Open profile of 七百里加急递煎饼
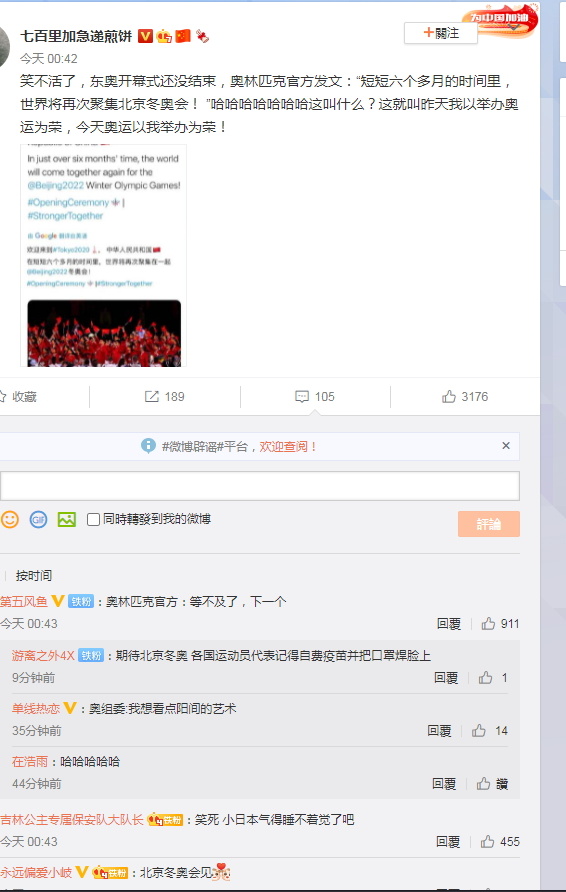This screenshot has width=566, height=892. pyautogui.click(x=76, y=36)
